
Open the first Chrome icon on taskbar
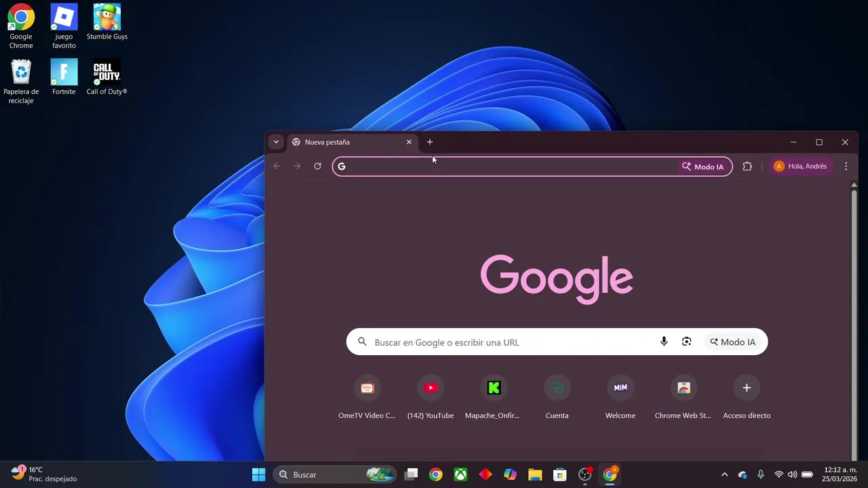[x=436, y=474]
